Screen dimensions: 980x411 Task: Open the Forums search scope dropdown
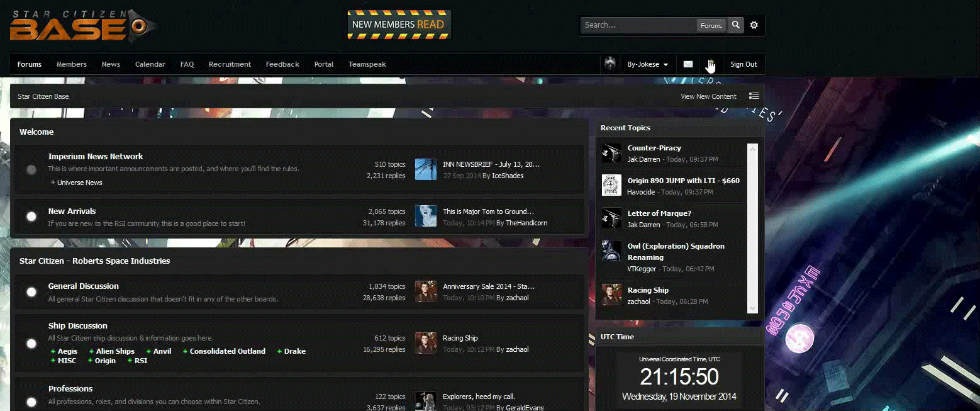point(711,26)
